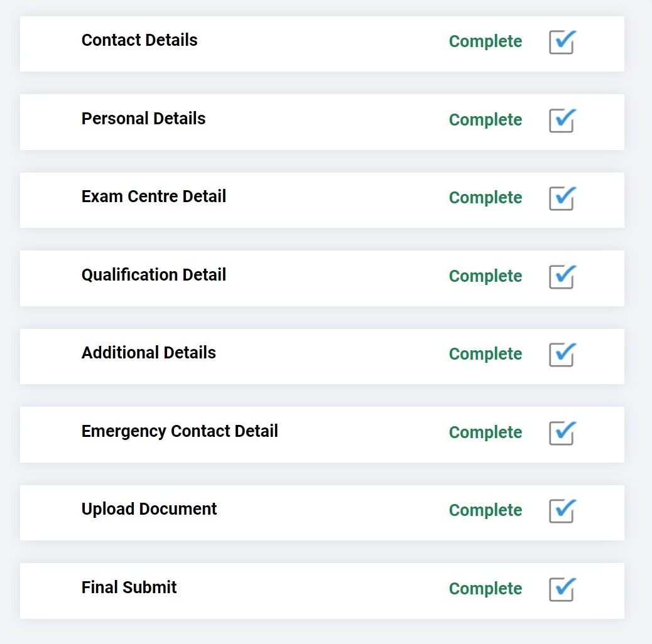Go to Exam Centre Detail step
The image size is (652, 644).
coord(153,196)
